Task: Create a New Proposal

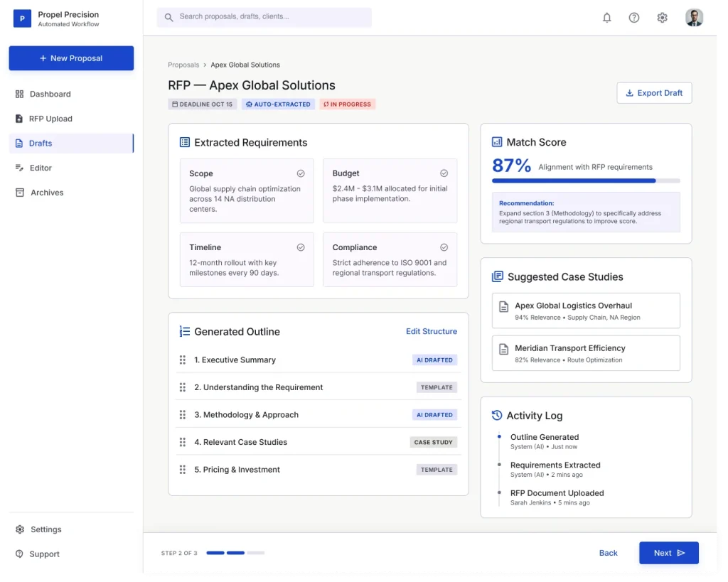Action: tap(71, 58)
